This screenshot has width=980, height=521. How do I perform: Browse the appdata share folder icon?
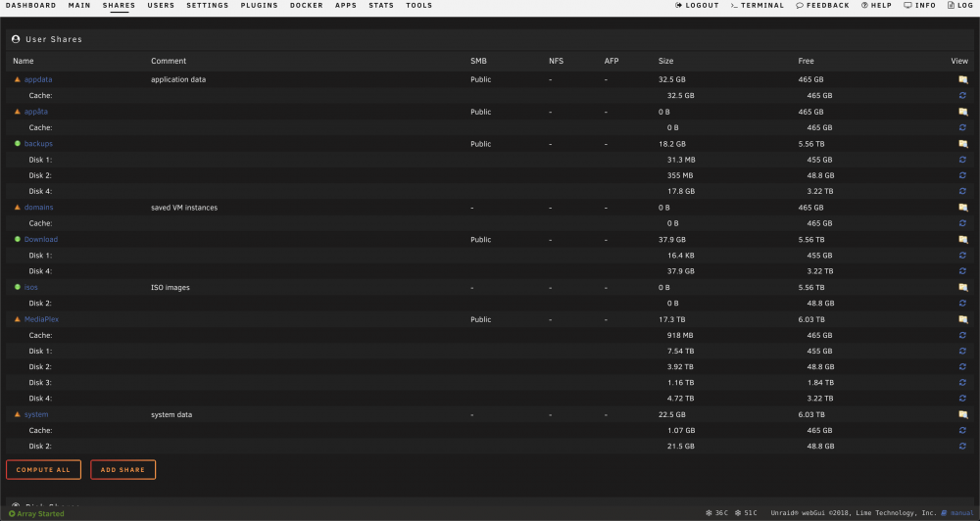962,79
